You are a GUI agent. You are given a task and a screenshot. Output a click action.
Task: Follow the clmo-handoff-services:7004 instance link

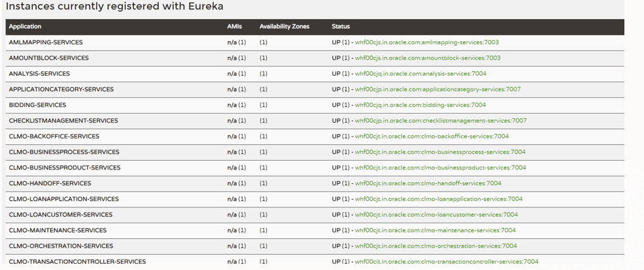pyautogui.click(x=428, y=183)
